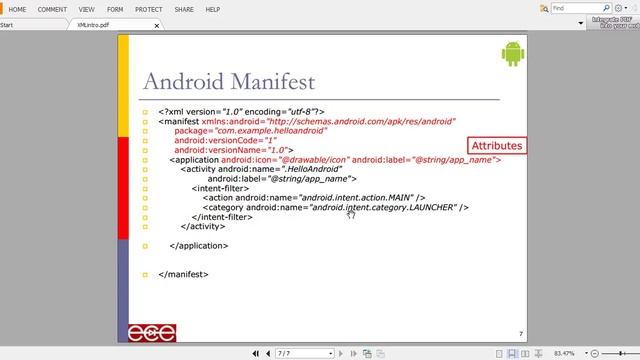The image size is (640, 360).
Task: Expand the page number dropdown arrow
Action: click(x=331, y=353)
